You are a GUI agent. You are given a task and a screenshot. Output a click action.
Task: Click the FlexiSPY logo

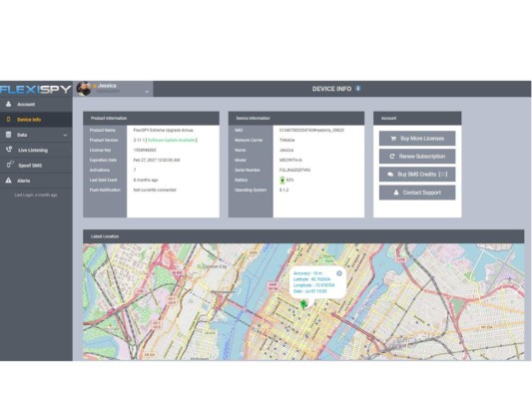tap(36, 89)
